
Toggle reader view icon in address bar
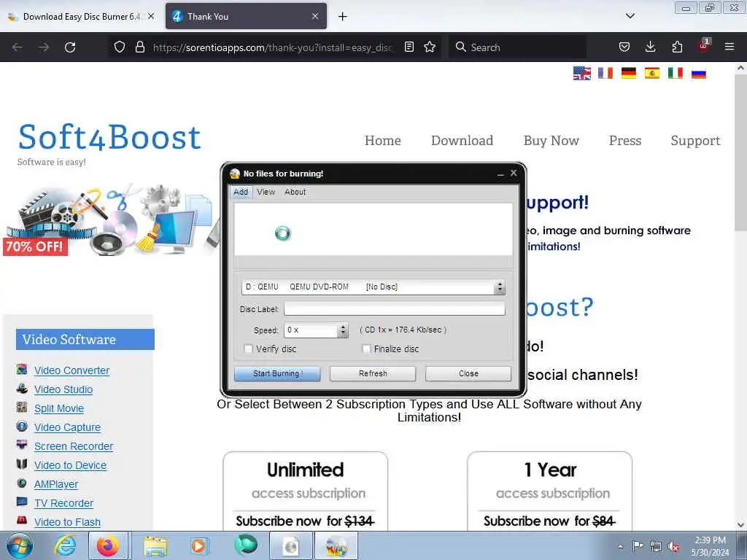(x=409, y=47)
